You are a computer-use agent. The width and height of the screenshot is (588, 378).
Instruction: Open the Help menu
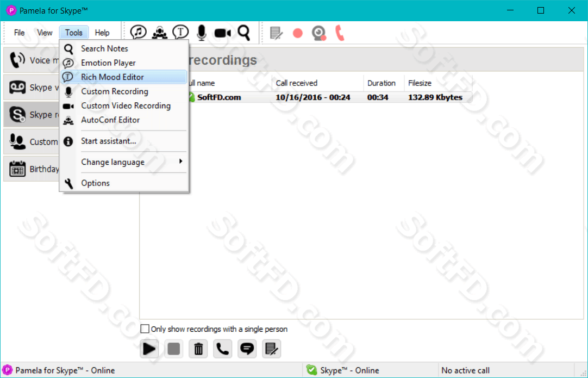tap(102, 33)
